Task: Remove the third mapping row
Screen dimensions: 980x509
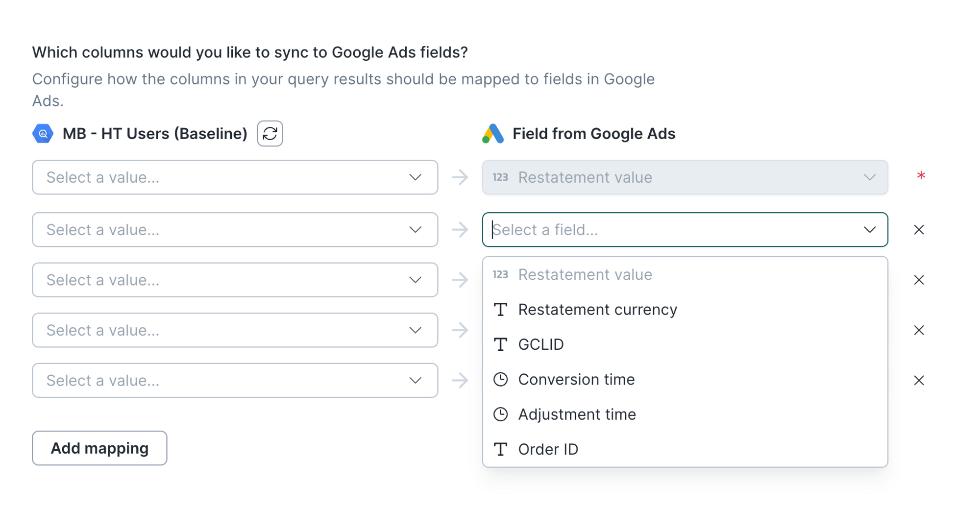Action: (919, 280)
